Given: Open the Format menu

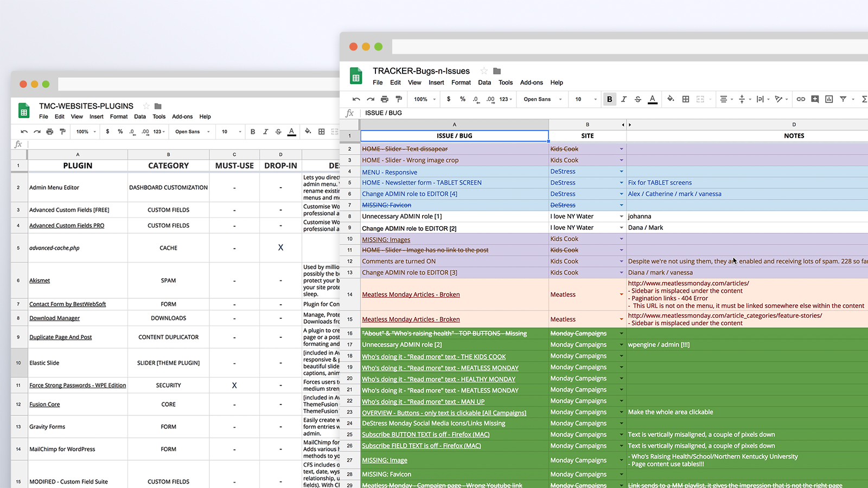Looking at the screenshot, I should tap(461, 82).
